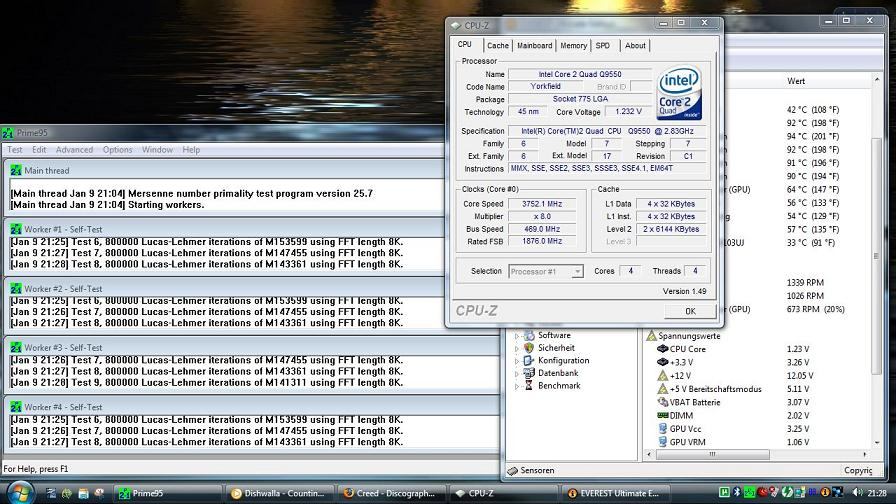Click EVEREST scrollbar right arrow
The height and width of the screenshot is (504, 896).
[x=865, y=454]
